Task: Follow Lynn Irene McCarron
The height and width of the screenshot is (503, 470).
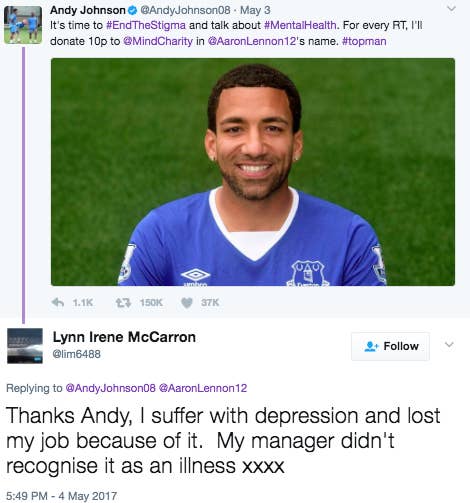Action: (x=390, y=346)
